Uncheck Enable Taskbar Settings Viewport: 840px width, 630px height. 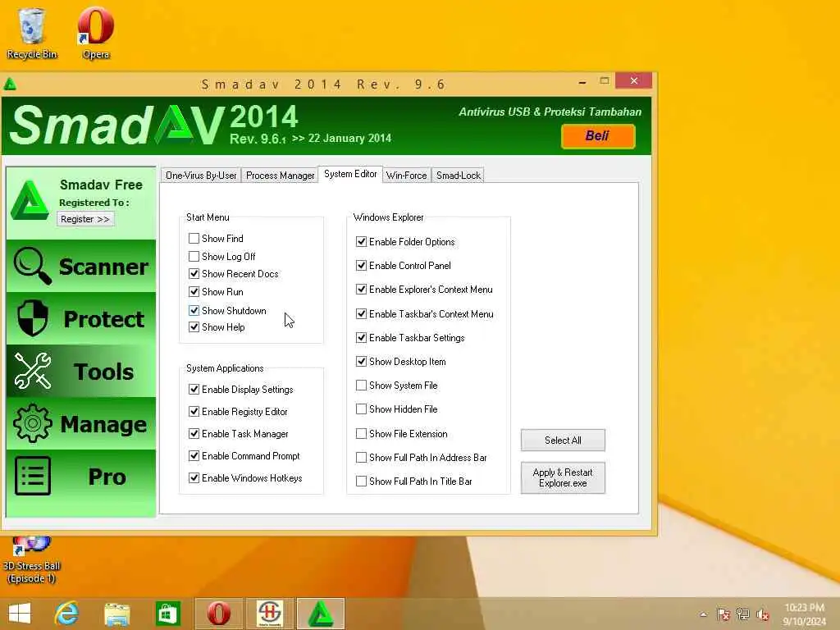(x=361, y=337)
